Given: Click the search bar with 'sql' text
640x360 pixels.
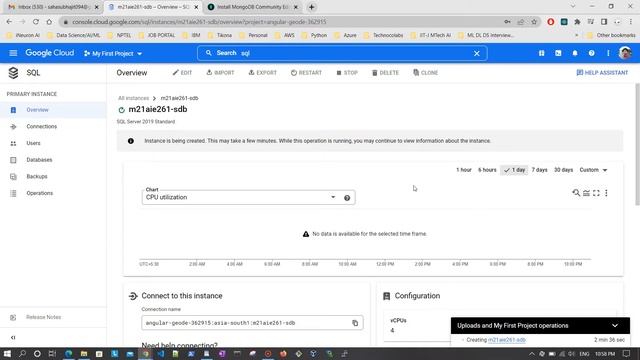Looking at the screenshot, I should (x=342, y=53).
